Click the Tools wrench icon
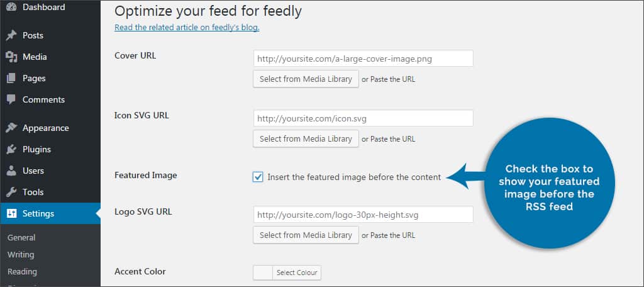644x287 pixels. pyautogui.click(x=11, y=193)
